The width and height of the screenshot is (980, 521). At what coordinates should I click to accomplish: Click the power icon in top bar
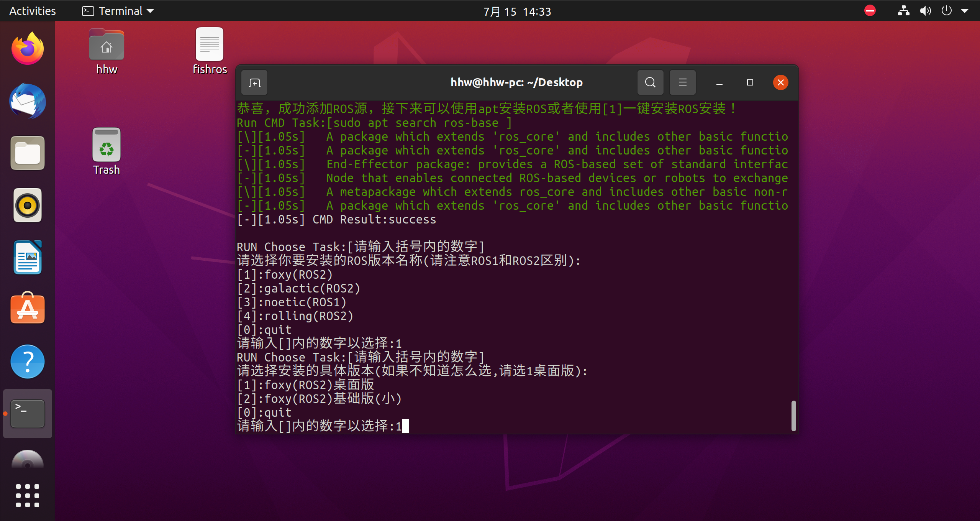(x=947, y=11)
